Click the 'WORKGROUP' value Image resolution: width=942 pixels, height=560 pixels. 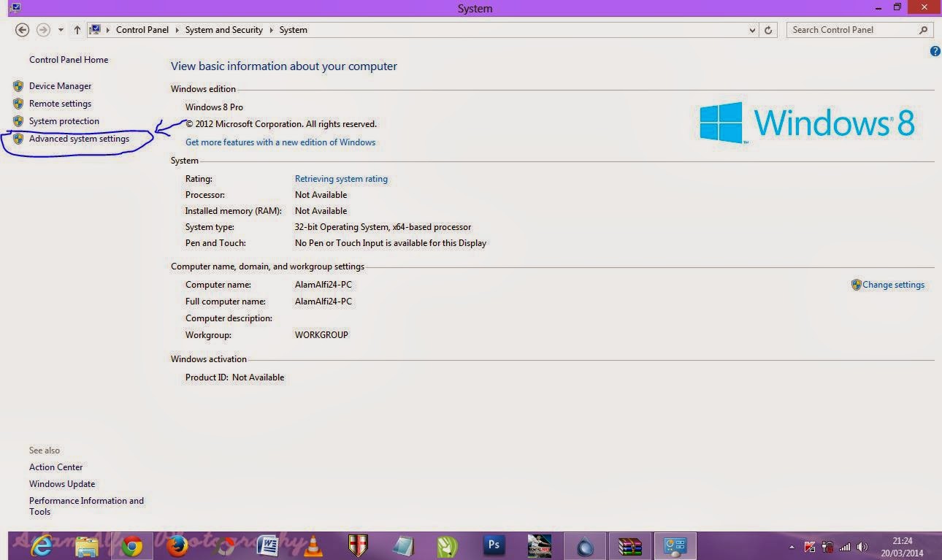click(x=321, y=335)
